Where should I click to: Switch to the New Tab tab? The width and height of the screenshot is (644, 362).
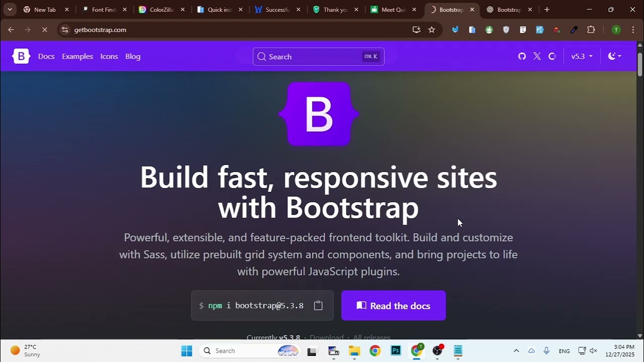[45, 10]
